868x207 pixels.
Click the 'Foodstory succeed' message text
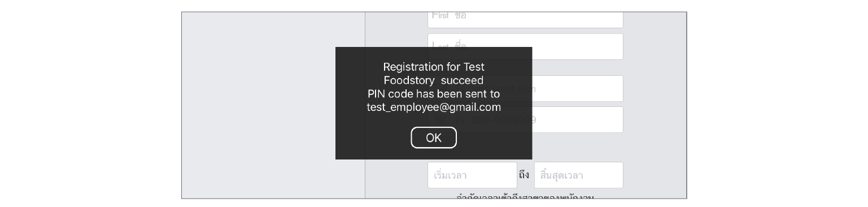tap(433, 80)
